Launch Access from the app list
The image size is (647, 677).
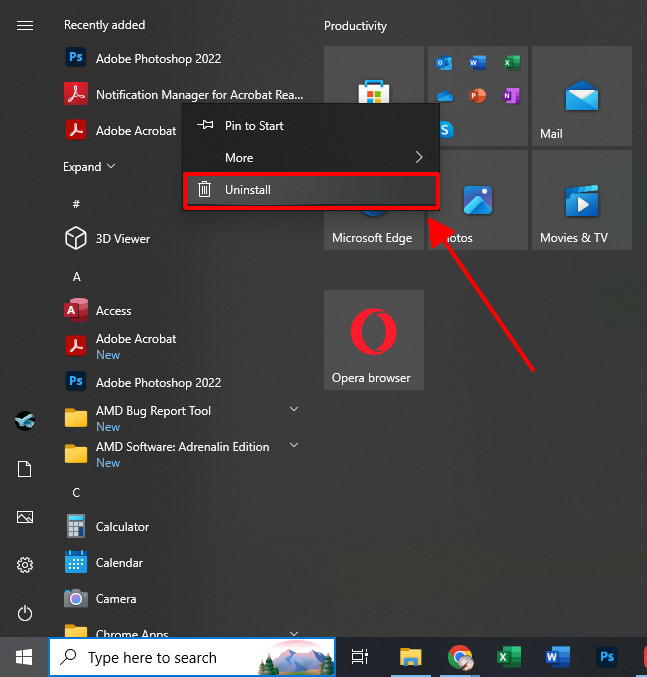[113, 311]
